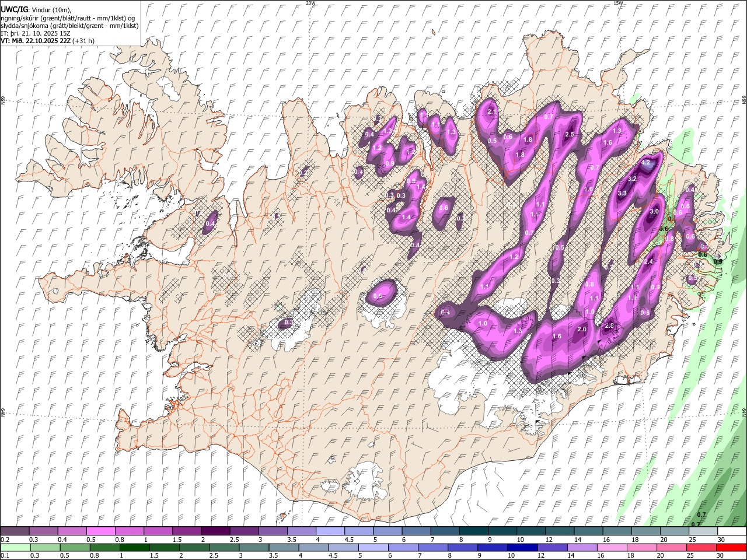Pick the darkest purple 2–2.5 swatch in upper scale
Viewport: 747px width, 560px height.
click(215, 531)
